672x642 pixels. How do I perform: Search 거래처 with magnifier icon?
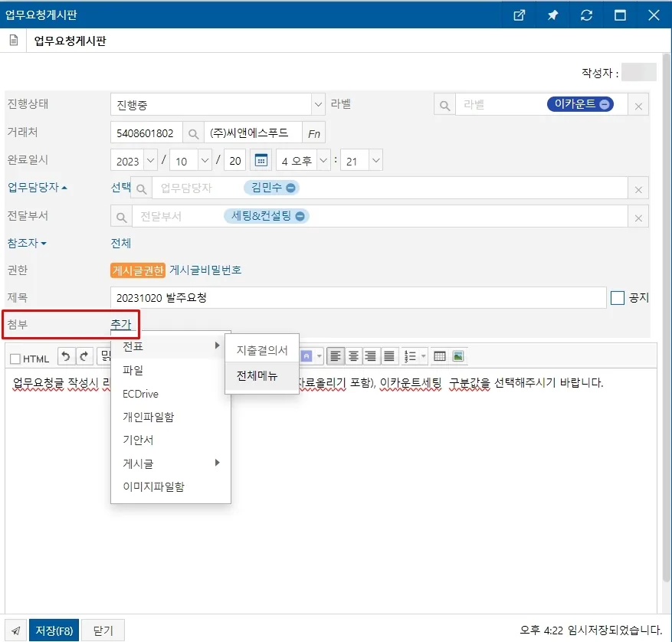(193, 134)
